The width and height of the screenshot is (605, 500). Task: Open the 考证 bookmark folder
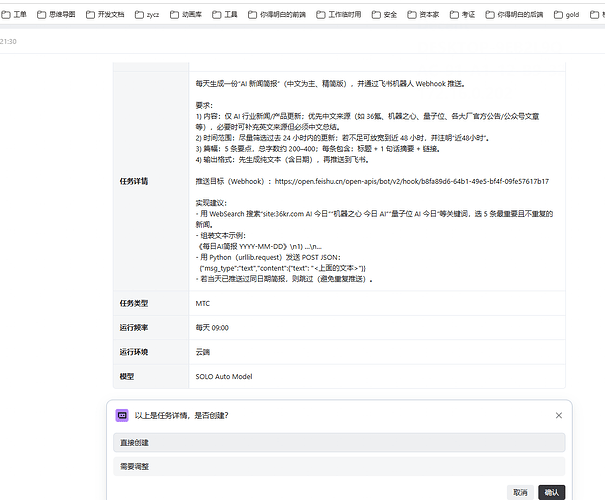[462, 15]
